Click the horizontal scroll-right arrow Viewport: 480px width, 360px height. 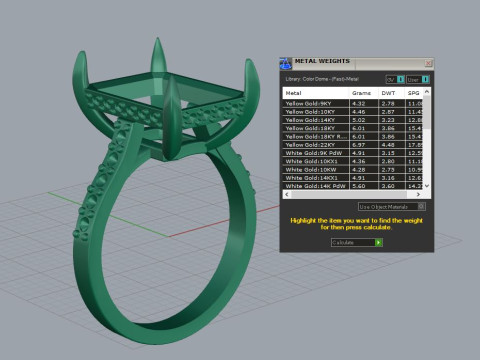click(x=418, y=194)
